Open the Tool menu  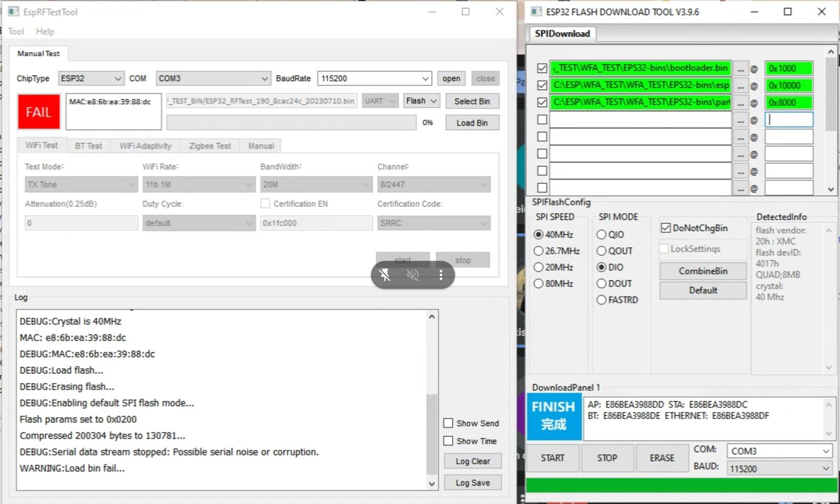point(16,31)
